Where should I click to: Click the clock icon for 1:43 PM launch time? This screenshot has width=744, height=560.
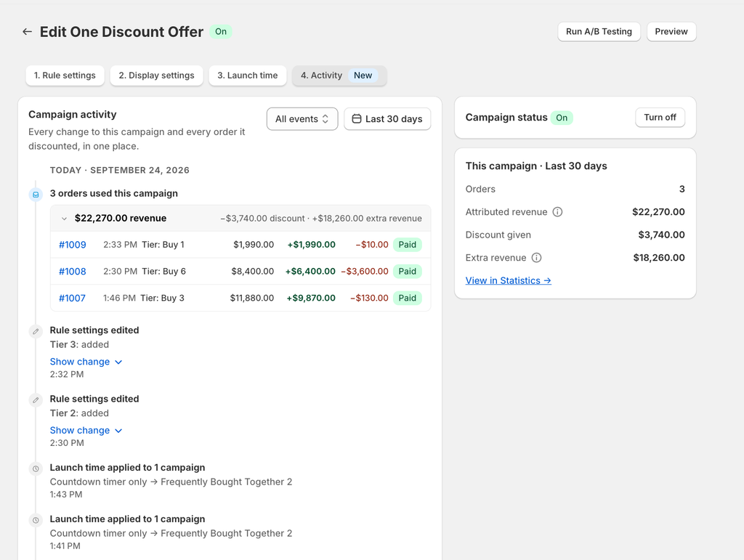[x=36, y=468]
